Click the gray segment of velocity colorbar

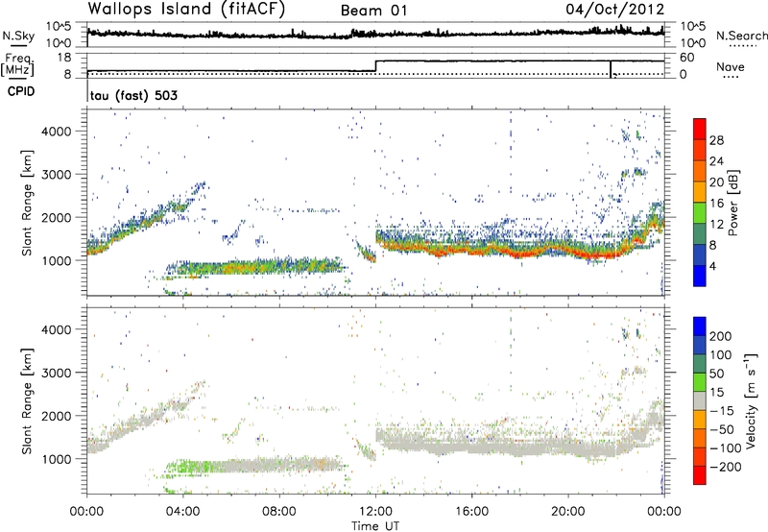(x=700, y=400)
